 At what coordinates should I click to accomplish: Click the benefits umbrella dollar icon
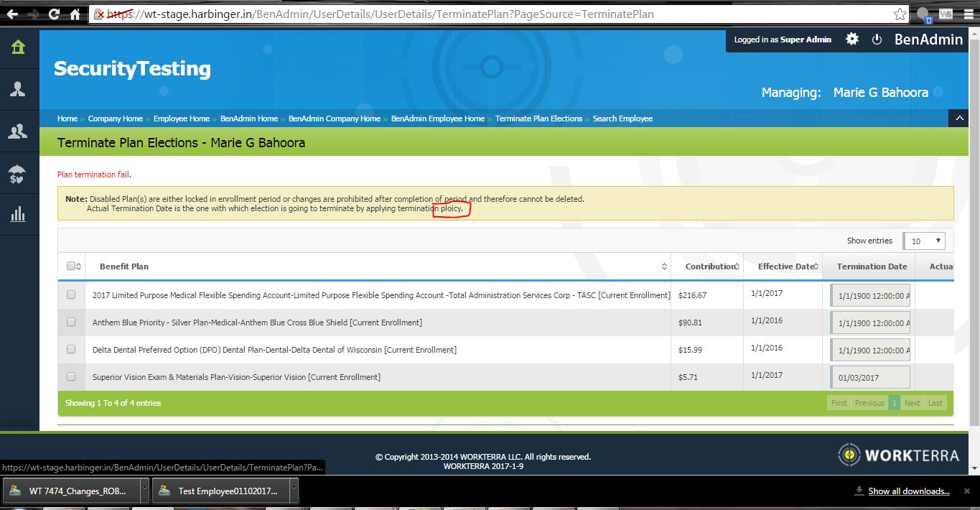click(x=18, y=173)
